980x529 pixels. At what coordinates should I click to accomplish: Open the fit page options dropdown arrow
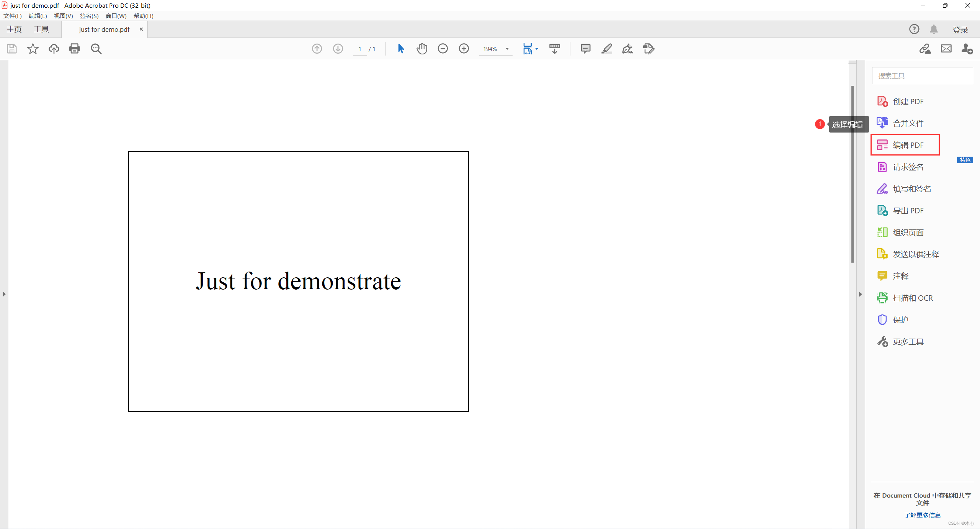coord(537,49)
